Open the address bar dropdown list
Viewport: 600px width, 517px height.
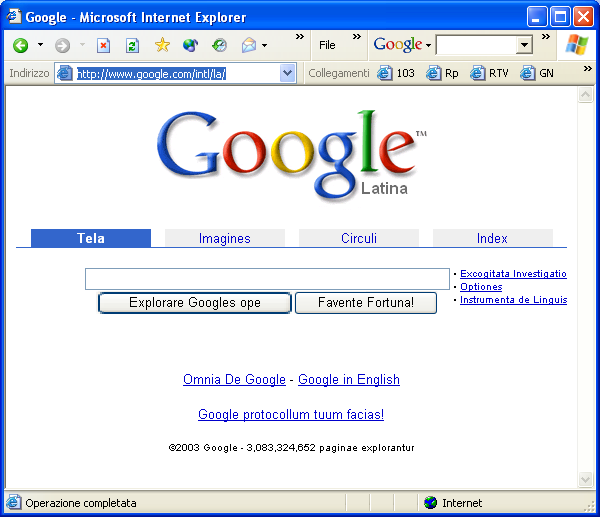(287, 73)
